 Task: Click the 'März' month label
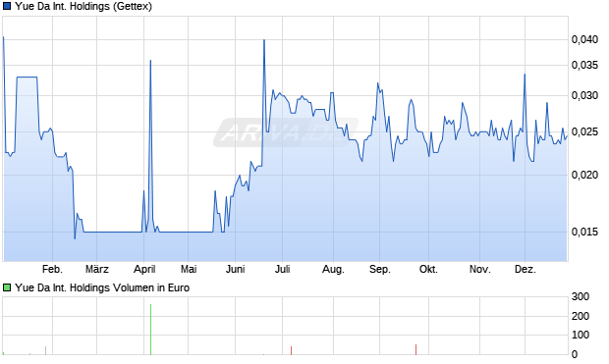(96, 269)
